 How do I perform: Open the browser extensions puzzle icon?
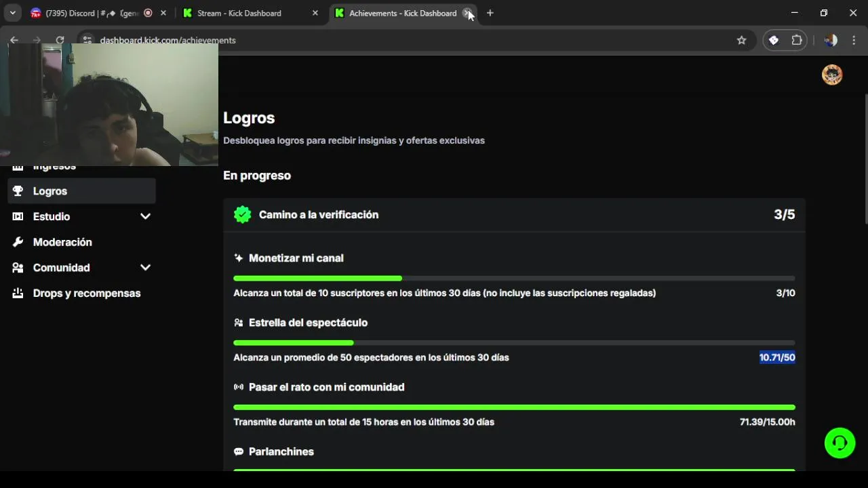click(797, 40)
